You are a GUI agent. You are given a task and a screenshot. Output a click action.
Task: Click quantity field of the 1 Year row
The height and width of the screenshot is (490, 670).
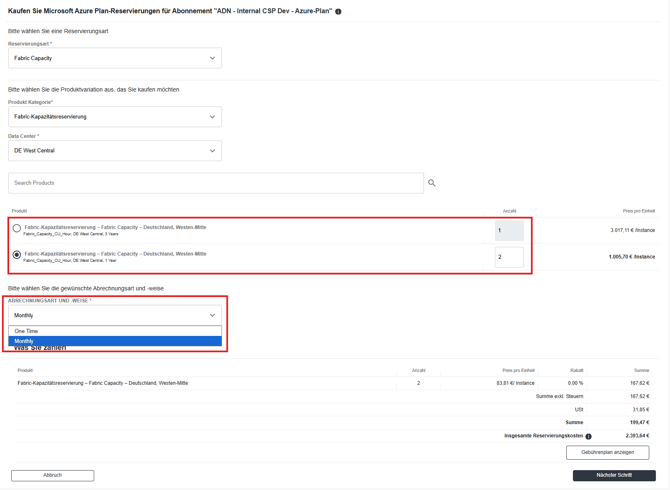pyautogui.click(x=509, y=257)
